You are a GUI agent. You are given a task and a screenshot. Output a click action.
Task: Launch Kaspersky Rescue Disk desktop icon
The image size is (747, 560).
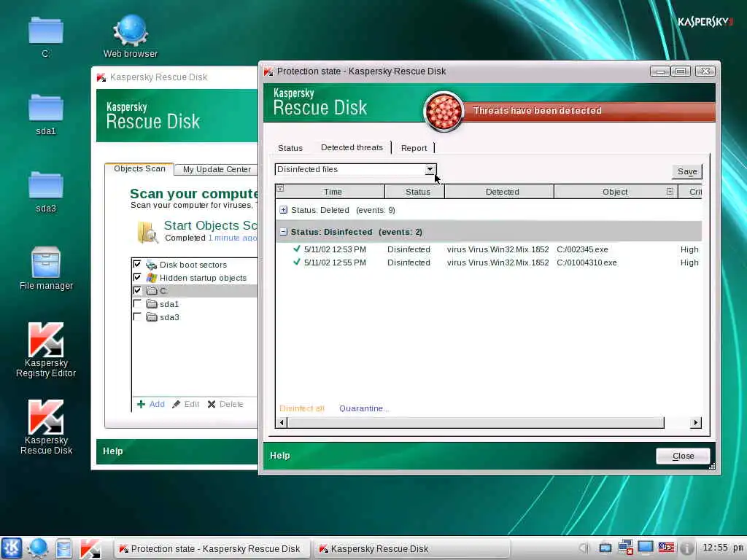(46, 427)
